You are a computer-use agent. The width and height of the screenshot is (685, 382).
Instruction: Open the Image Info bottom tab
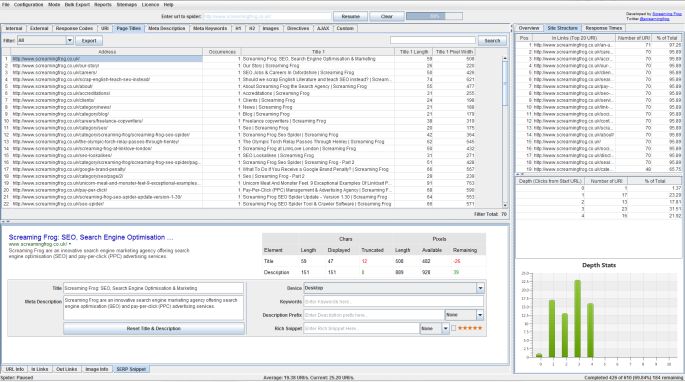(x=97, y=369)
